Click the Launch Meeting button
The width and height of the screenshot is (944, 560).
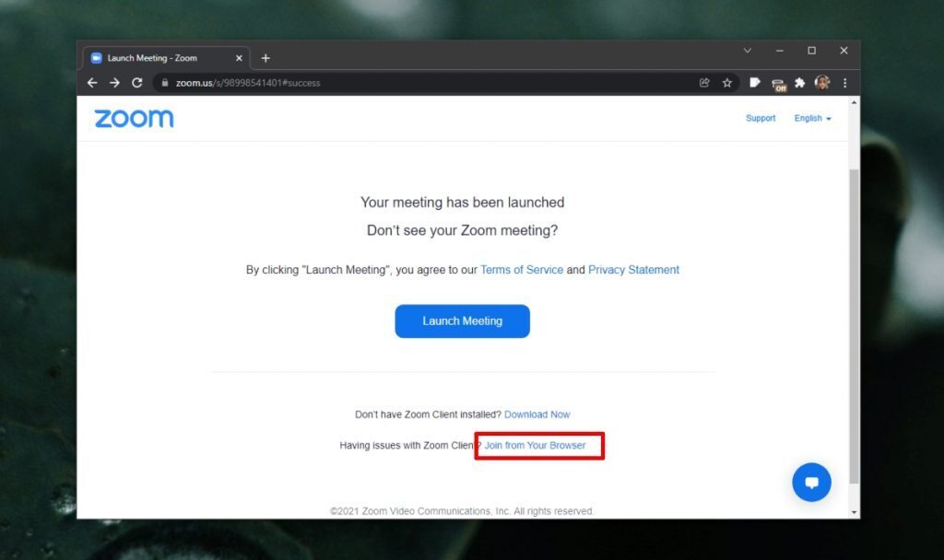click(462, 321)
